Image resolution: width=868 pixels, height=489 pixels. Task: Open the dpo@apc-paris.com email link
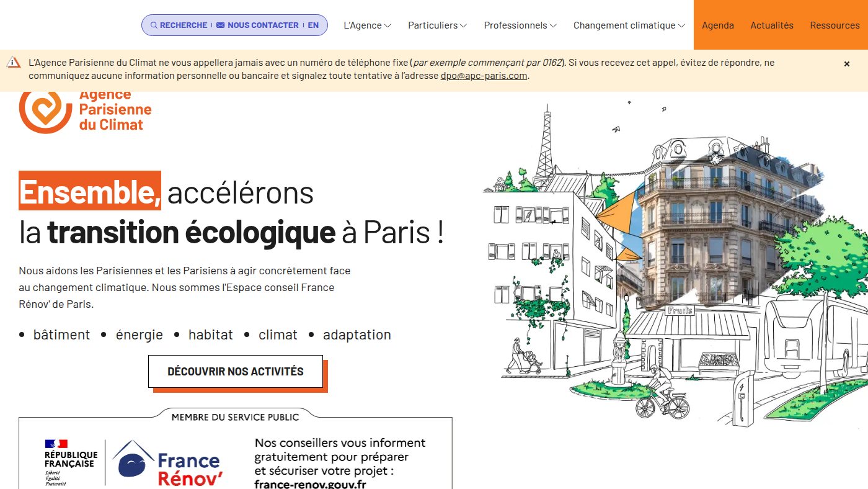pyautogui.click(x=484, y=76)
